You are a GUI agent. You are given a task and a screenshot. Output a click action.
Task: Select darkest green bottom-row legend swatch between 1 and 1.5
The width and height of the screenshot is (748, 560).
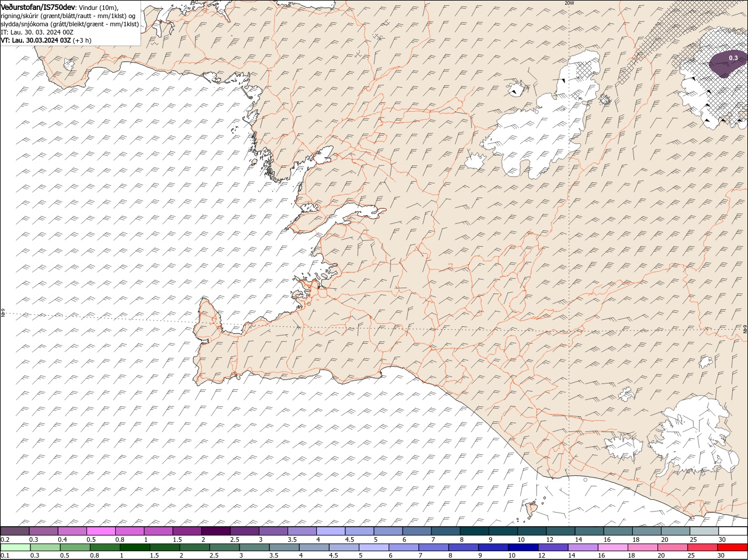click(135, 547)
